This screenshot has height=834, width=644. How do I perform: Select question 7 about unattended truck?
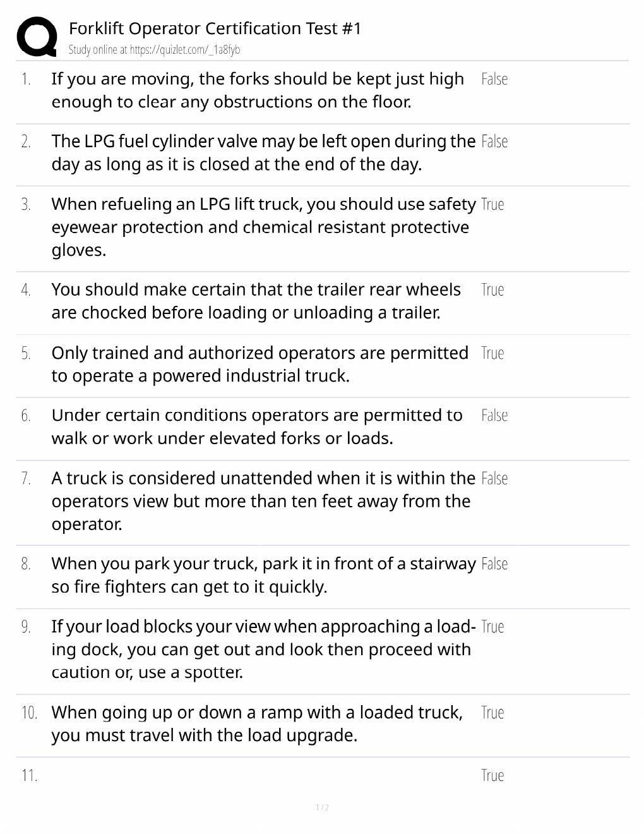point(263,501)
